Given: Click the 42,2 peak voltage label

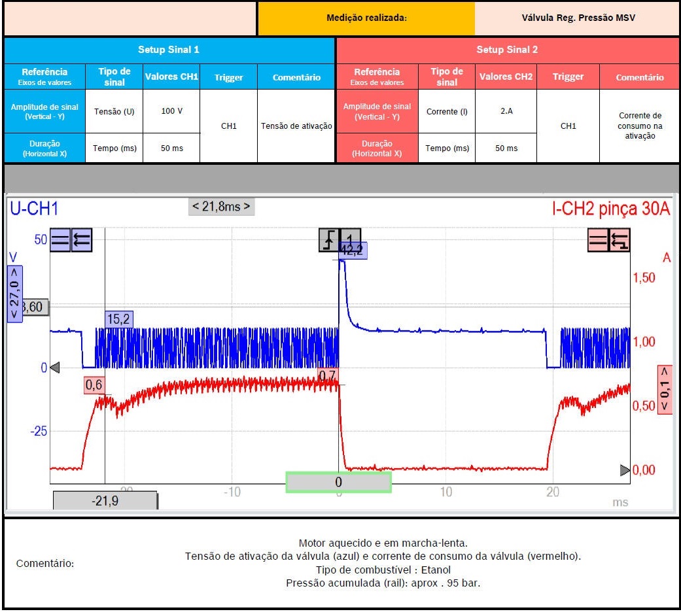Looking at the screenshot, I should coord(354,251).
